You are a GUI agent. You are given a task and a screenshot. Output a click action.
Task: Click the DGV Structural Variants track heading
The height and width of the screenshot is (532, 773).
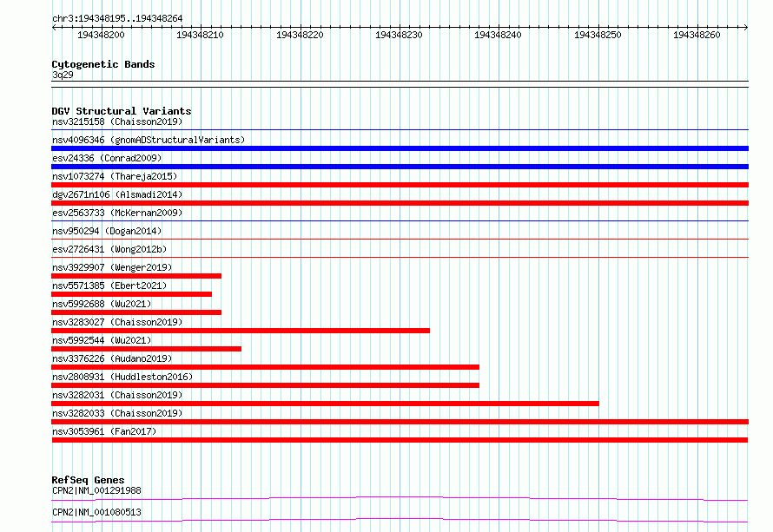tap(122, 111)
